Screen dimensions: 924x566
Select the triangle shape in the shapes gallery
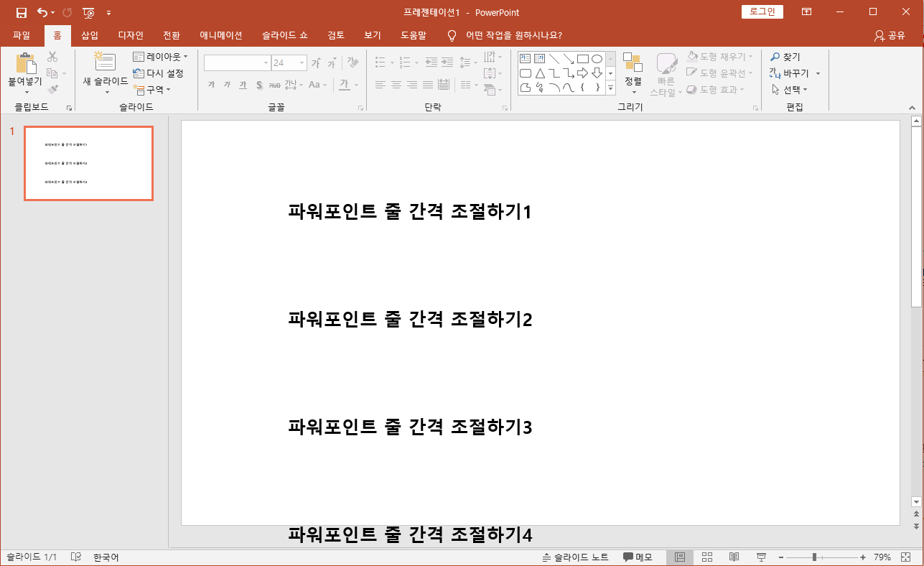click(539, 73)
